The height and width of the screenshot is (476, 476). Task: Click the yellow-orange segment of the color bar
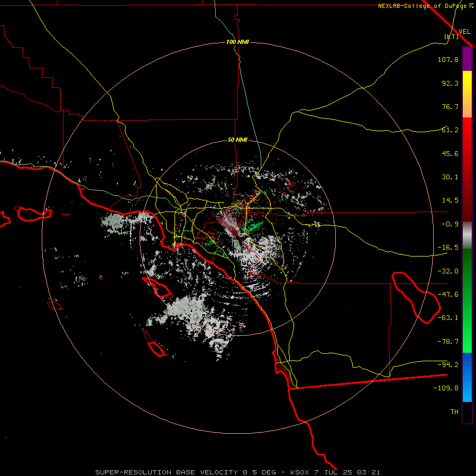pyautogui.click(x=467, y=94)
